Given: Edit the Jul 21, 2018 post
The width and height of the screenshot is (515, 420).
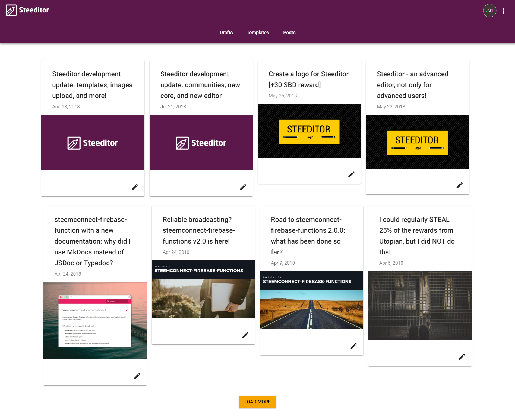Looking at the screenshot, I should pos(243,187).
